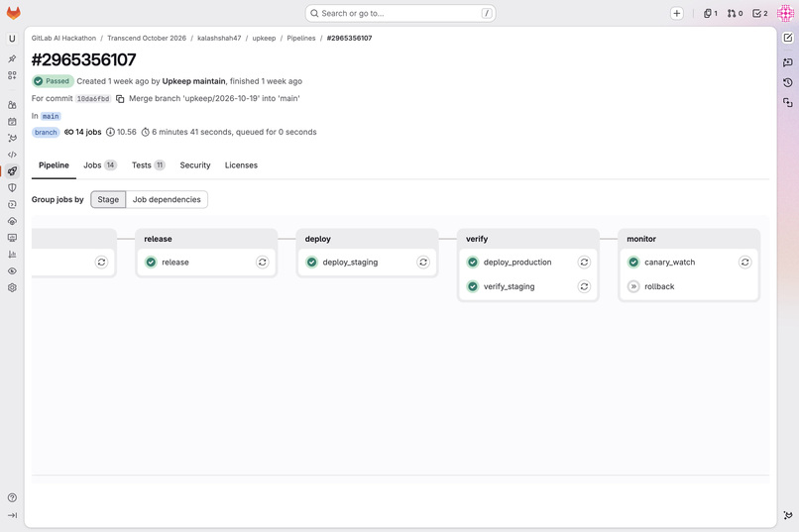799x532 pixels.
Task: Open the canary_watch job
Action: tap(669, 263)
